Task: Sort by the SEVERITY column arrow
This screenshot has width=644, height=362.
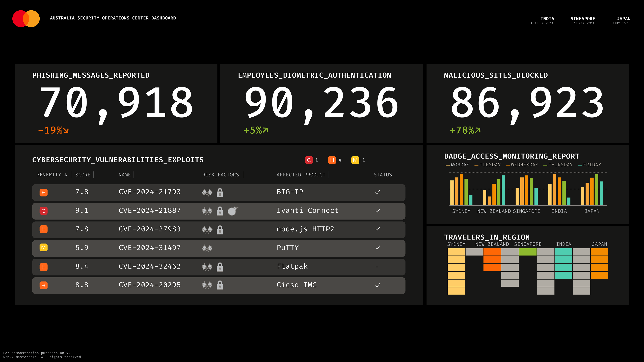Action: pos(66,175)
